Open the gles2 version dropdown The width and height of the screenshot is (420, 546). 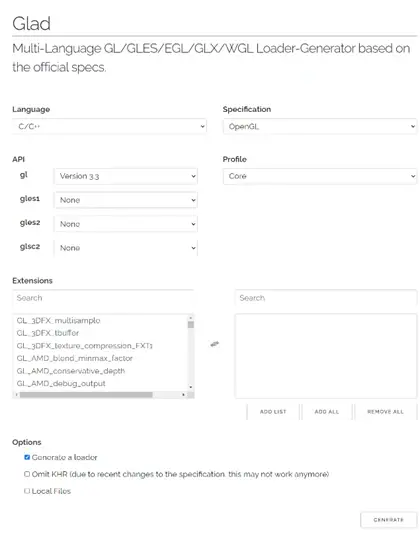pyautogui.click(x=126, y=224)
